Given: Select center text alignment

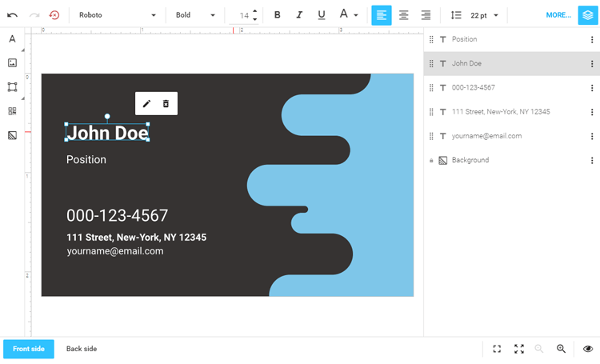Looking at the screenshot, I should point(403,15).
